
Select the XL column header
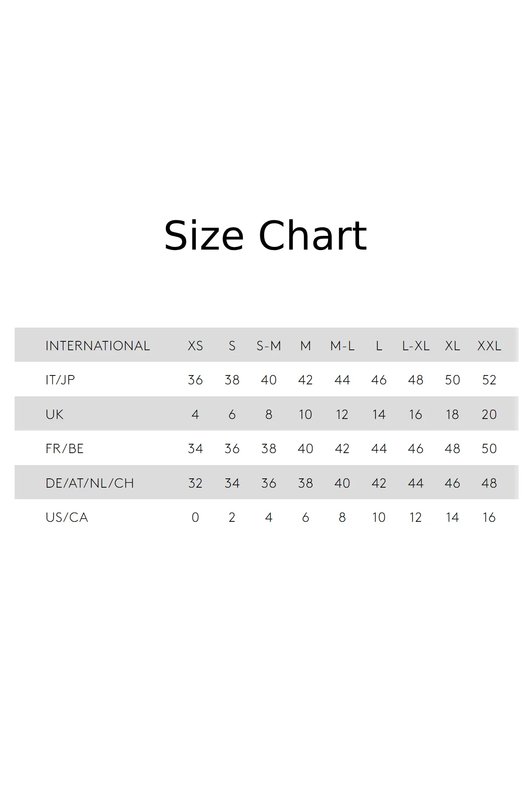(452, 346)
